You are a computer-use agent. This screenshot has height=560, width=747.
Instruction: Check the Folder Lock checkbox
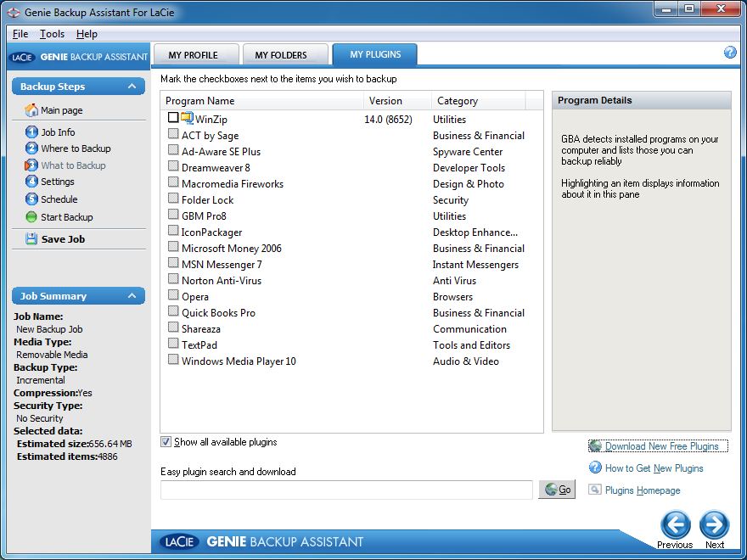(x=173, y=199)
